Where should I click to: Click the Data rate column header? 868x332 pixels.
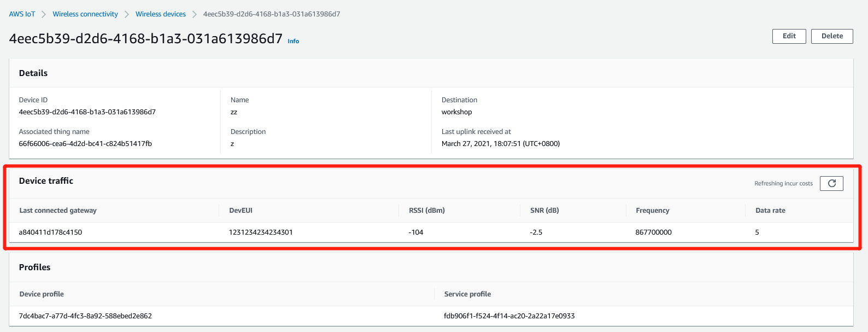tap(770, 211)
